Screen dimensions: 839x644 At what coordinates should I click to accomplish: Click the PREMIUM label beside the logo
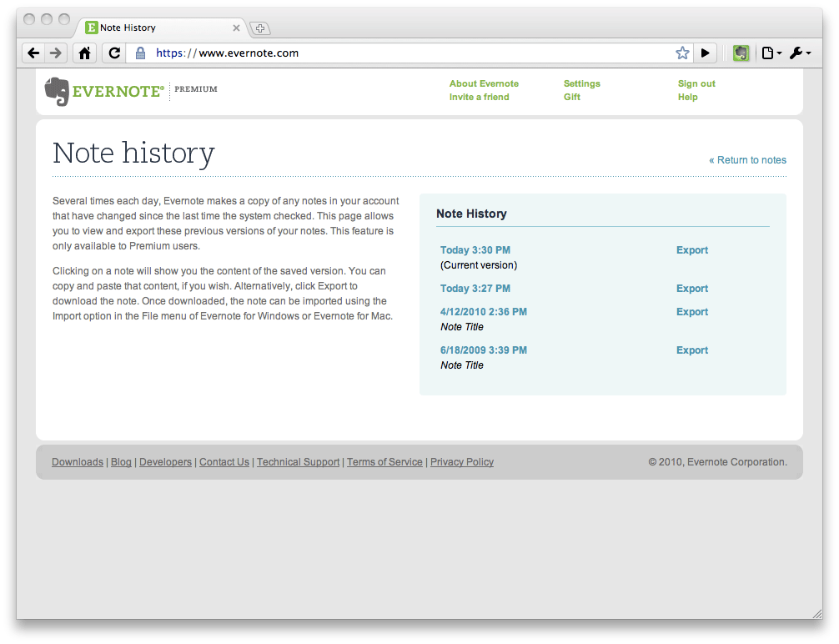pyautogui.click(x=196, y=89)
